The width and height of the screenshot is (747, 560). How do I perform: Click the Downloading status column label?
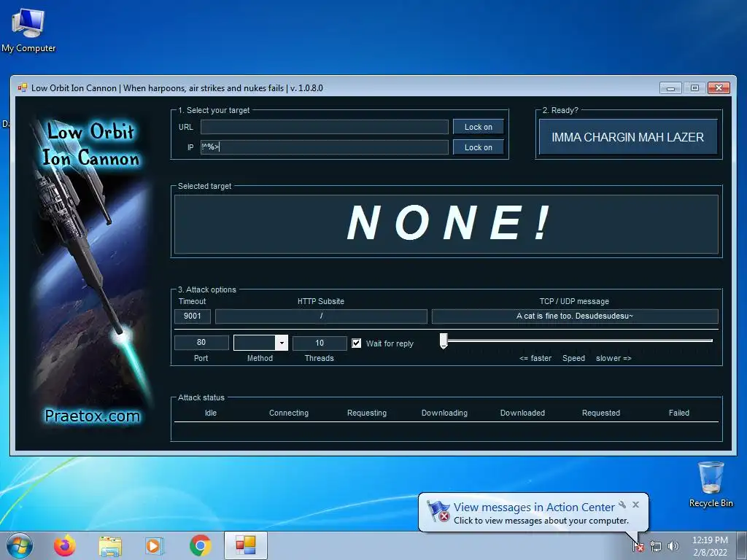[444, 413]
